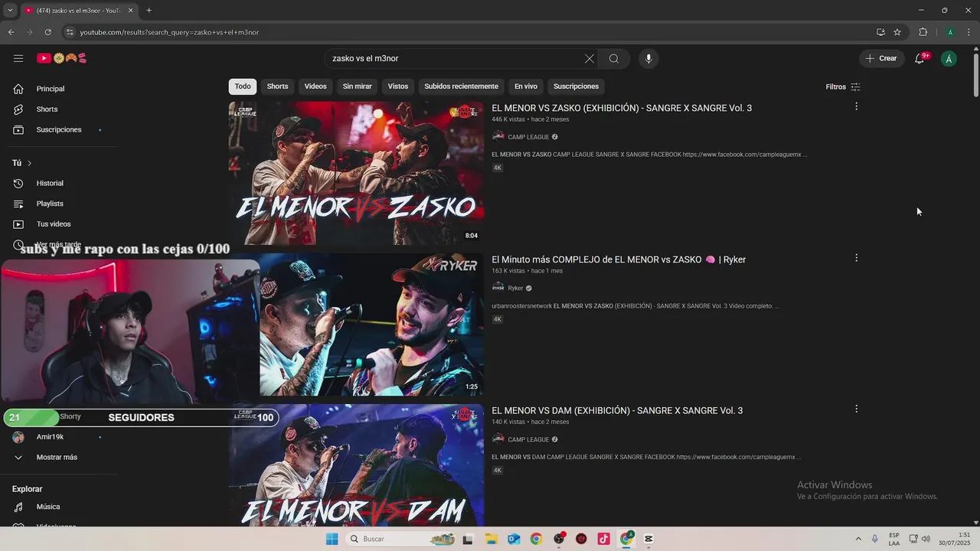Open a new browser tab
This screenshot has width=980, height=551.
149,11
